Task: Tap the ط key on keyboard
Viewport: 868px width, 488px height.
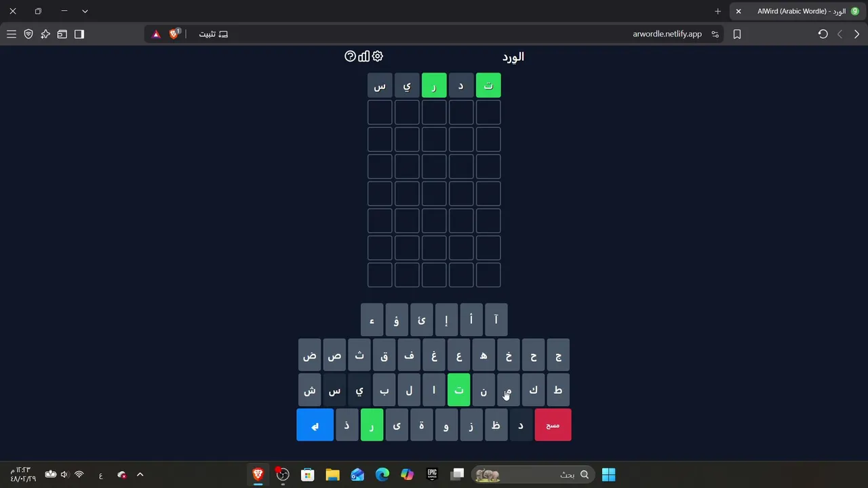Action: (558, 390)
